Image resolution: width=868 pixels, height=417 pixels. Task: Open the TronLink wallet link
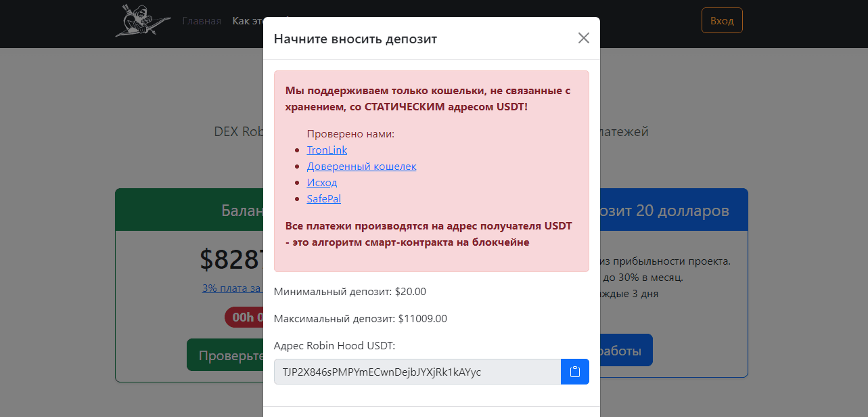(x=327, y=150)
